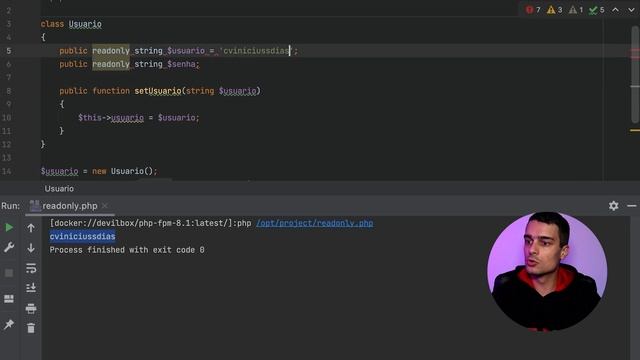Click the docker php-fpm command line text
640x360 pixels.
click(x=150, y=223)
